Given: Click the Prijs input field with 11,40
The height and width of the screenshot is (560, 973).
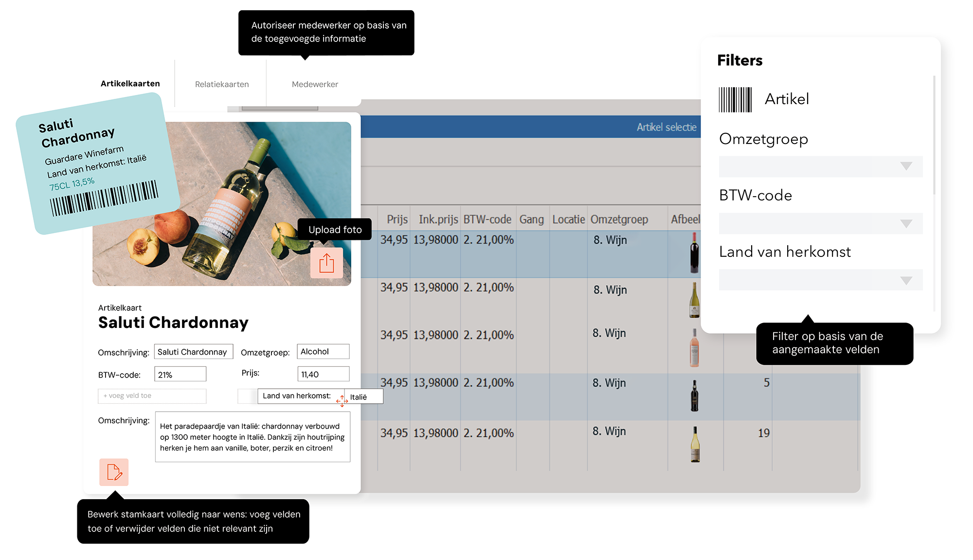Looking at the screenshot, I should click(x=323, y=374).
